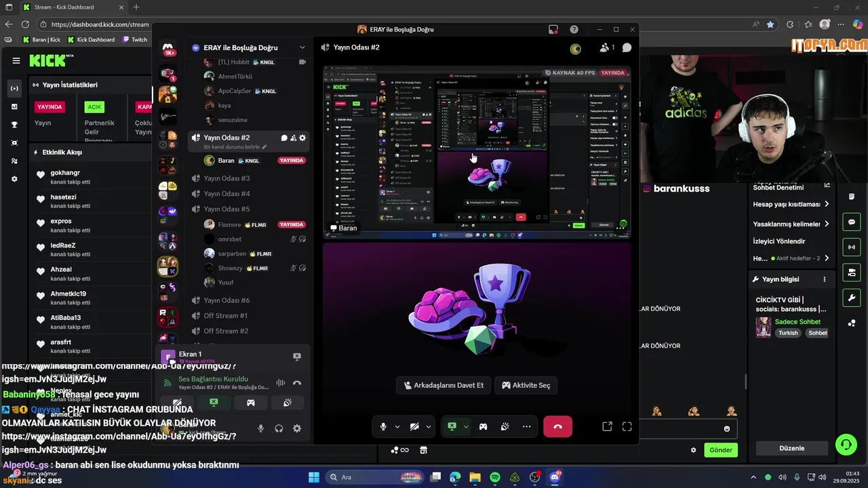Open Kick sidebar settings gear icon
868x488 pixels.
[x=14, y=179]
